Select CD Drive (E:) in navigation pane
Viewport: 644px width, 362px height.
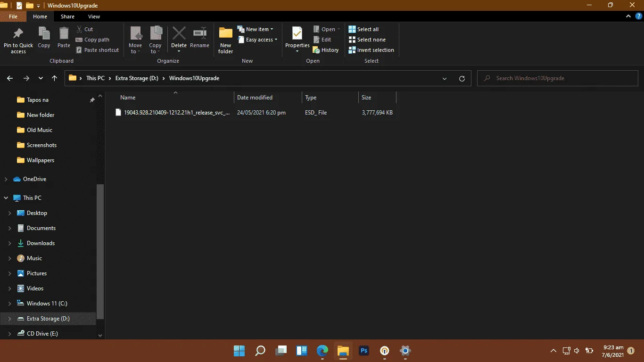point(42,334)
